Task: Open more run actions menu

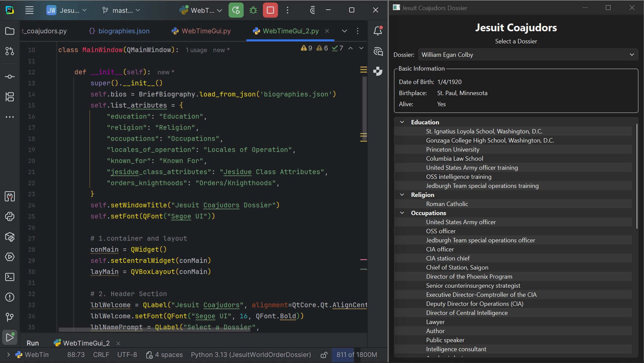Action: click(287, 10)
